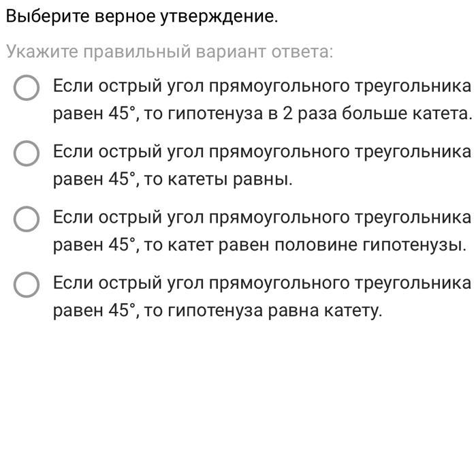Click fourth option's top line 'Если острый угол'

click(x=129, y=283)
